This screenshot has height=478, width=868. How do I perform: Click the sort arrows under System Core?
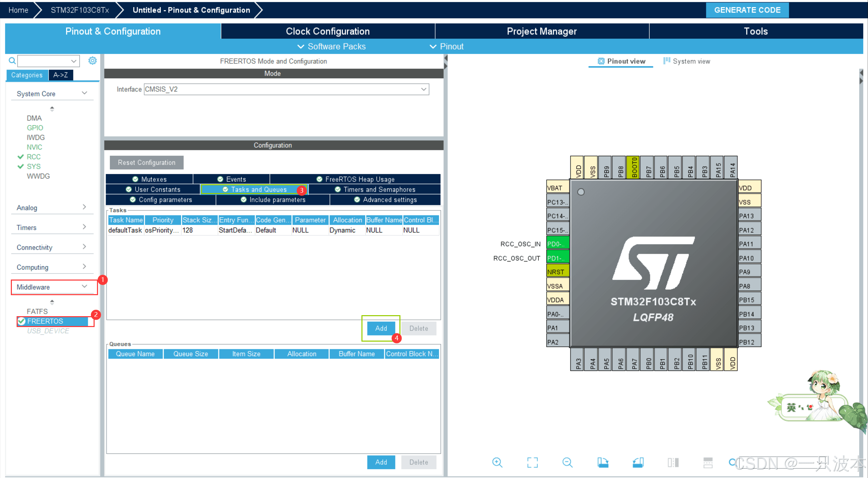pos(52,109)
